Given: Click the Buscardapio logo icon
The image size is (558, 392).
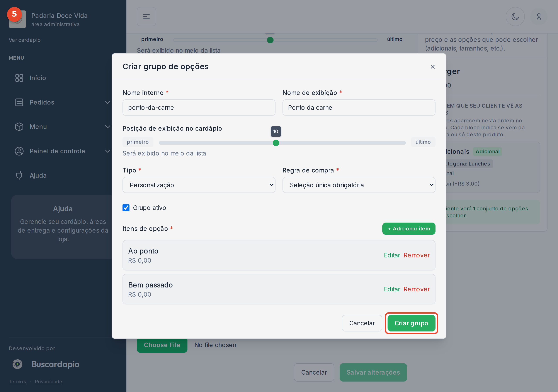Looking at the screenshot, I should [17, 364].
